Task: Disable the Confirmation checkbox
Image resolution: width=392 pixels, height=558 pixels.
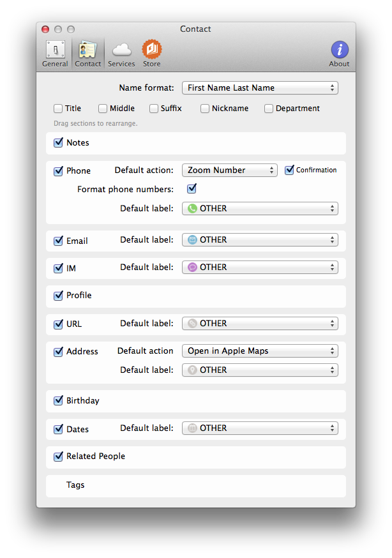Action: (290, 170)
